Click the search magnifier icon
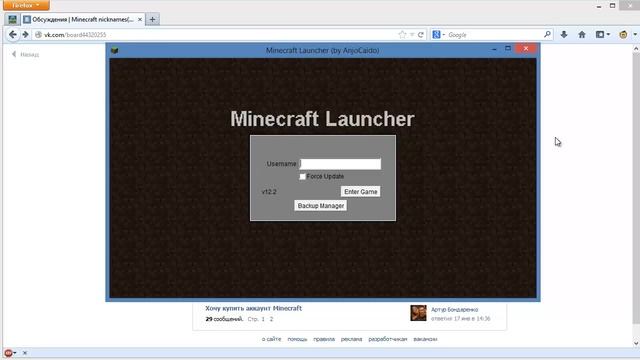The image size is (640, 360). click(547, 35)
